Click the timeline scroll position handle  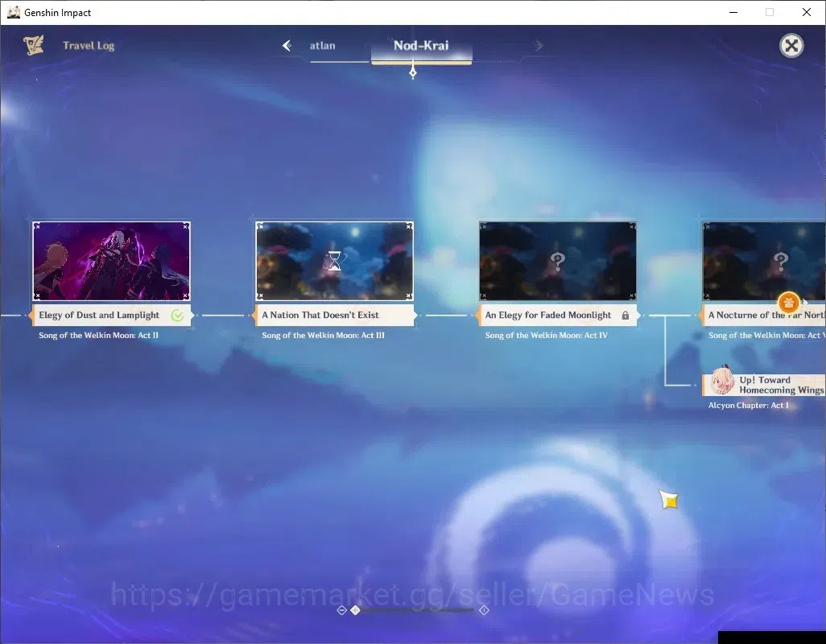click(356, 610)
